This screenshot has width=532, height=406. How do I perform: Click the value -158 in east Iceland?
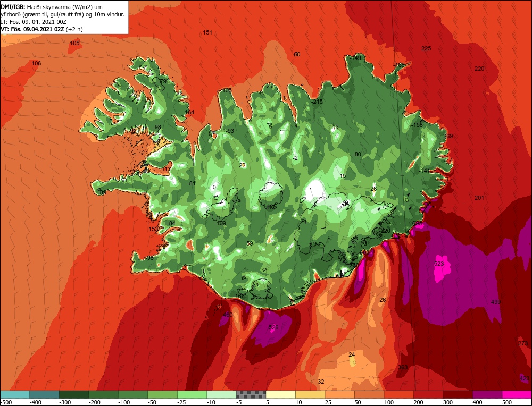coord(417,125)
